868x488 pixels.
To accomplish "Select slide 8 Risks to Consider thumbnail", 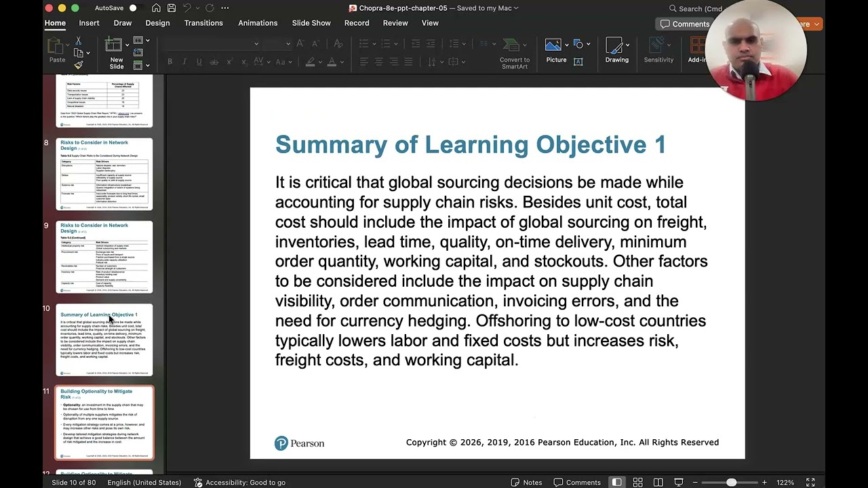I will click(104, 174).
